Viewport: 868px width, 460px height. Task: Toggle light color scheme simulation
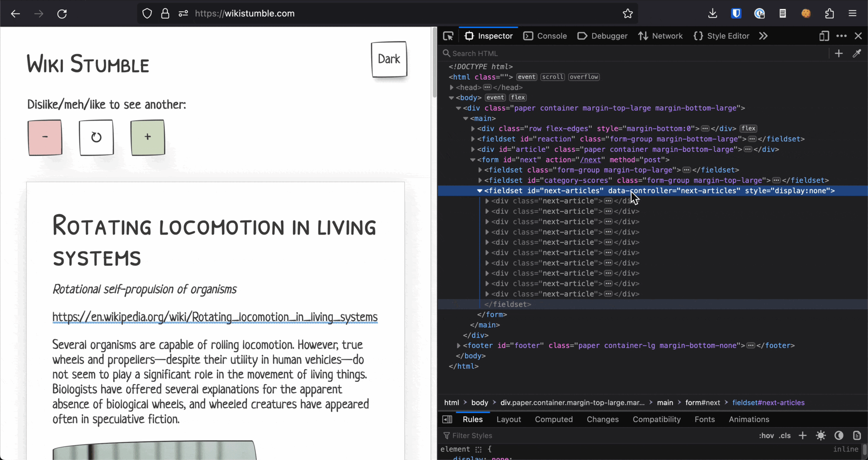click(821, 436)
